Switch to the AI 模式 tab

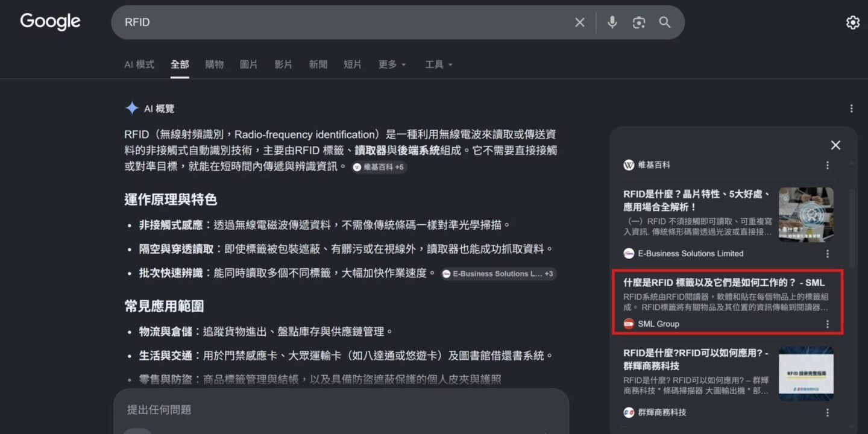[x=139, y=64]
